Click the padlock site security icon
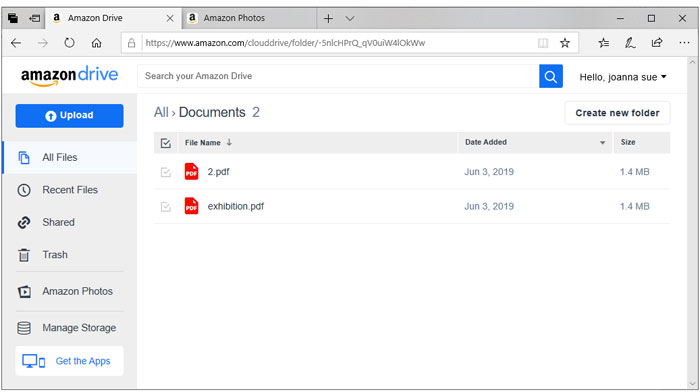Image resolution: width=700 pixels, height=392 pixels. pos(131,43)
